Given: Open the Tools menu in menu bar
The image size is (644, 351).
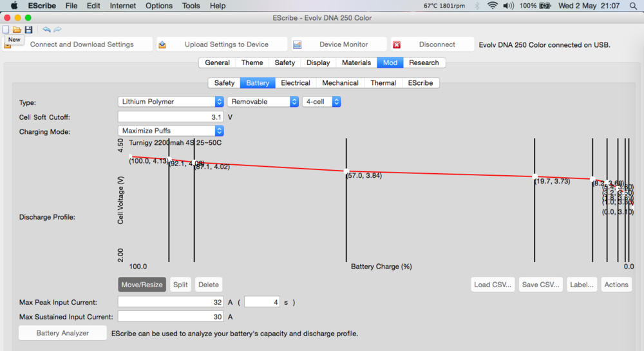Looking at the screenshot, I should [x=191, y=6].
